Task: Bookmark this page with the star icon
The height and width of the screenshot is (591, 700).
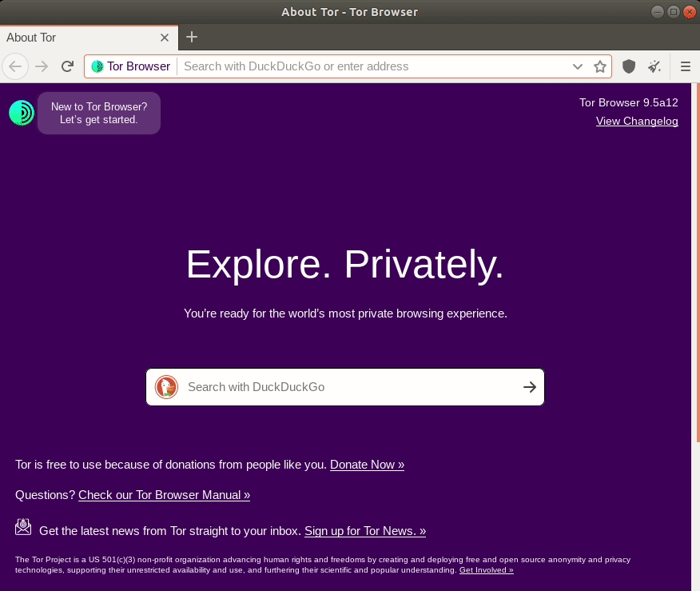Action: [x=600, y=66]
